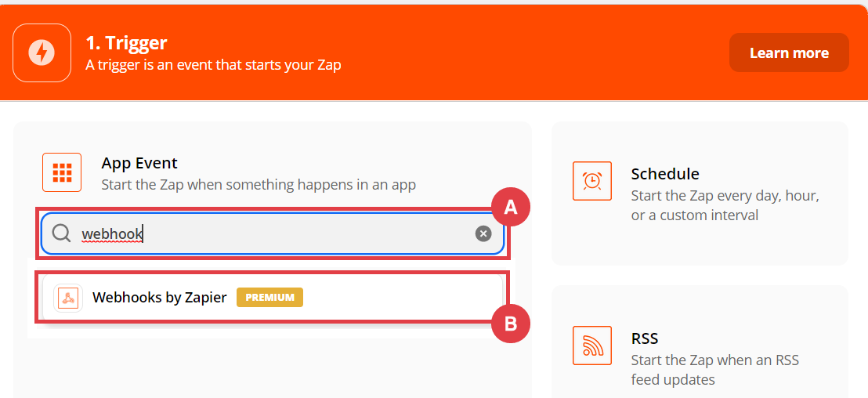Click the 1. Trigger header title
This screenshot has width=868, height=398.
point(127,43)
